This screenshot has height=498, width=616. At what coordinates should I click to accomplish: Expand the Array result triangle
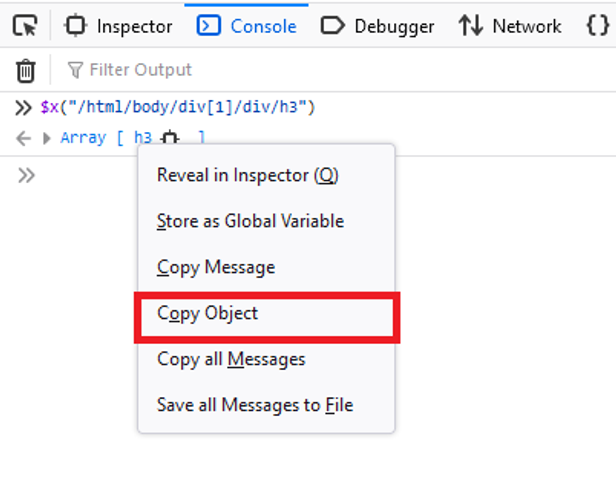[46, 138]
